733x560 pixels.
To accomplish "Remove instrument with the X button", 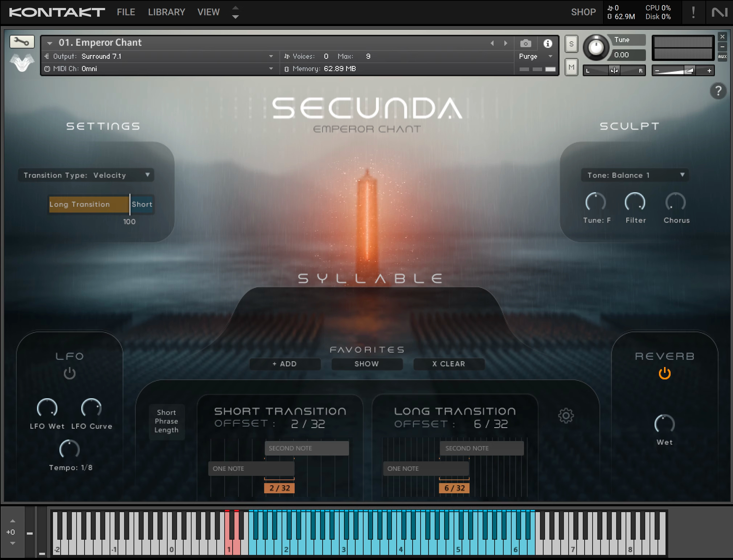I will pos(722,37).
